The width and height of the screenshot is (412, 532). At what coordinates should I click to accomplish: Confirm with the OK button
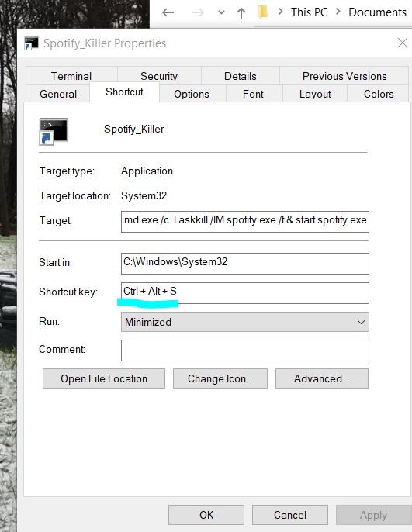(206, 515)
